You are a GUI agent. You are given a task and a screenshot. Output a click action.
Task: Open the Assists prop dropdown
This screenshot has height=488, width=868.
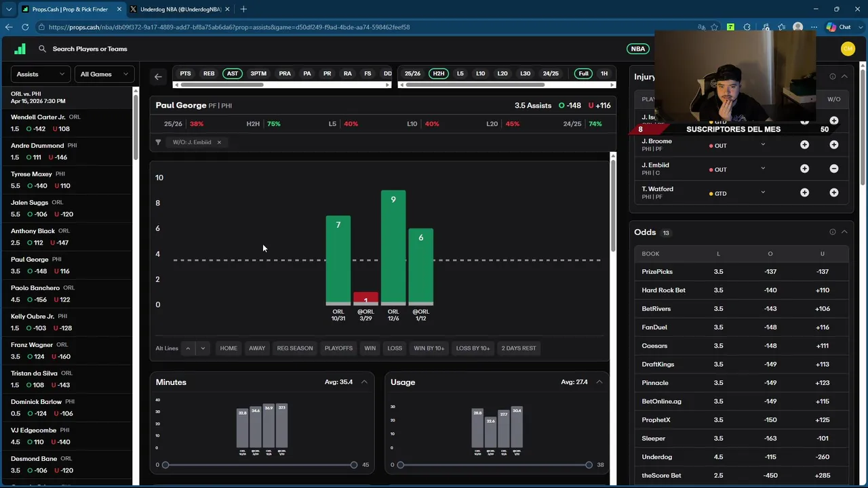point(41,74)
